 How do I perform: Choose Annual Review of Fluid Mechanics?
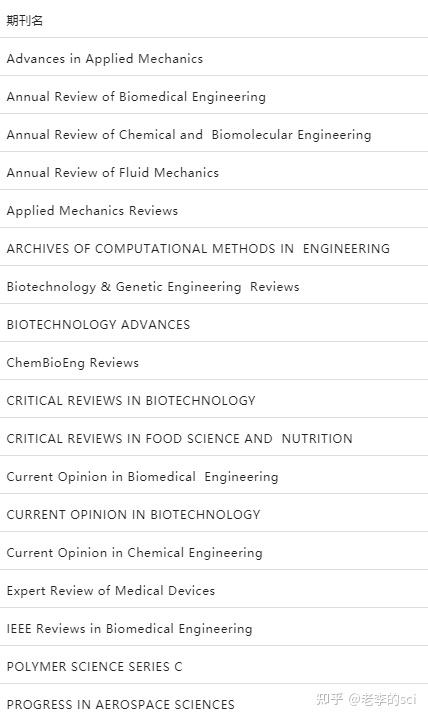[x=113, y=173]
